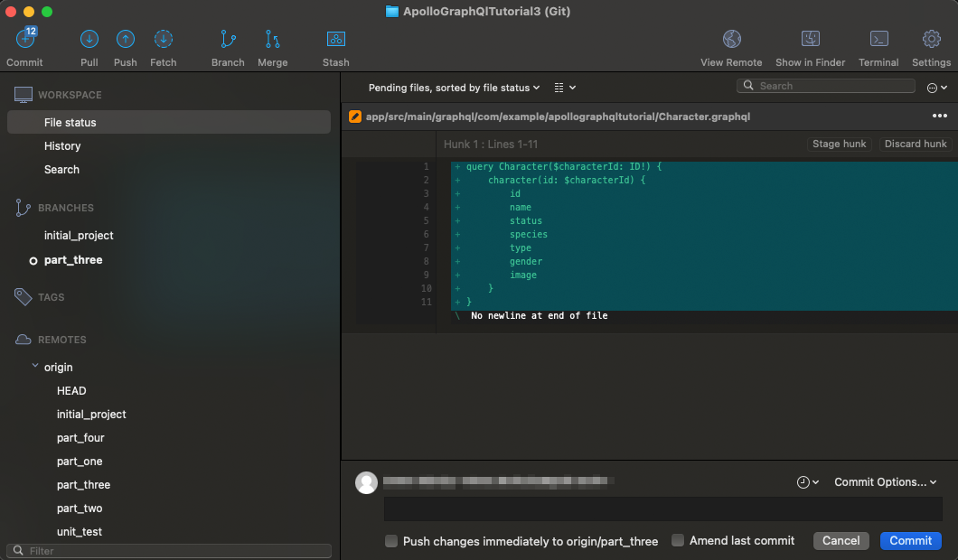Viewport: 958px width, 560px height.
Task: Select origin part_two remote branch
Action: 80,509
